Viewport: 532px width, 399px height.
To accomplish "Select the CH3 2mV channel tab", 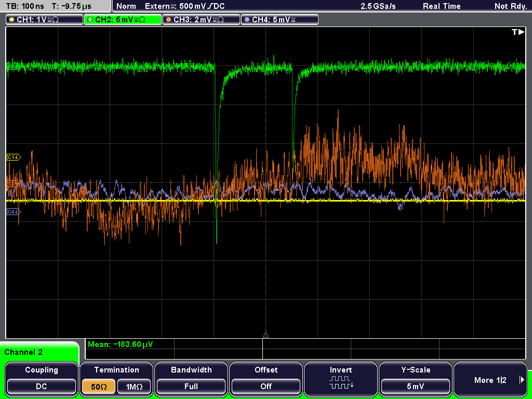I will click(201, 19).
